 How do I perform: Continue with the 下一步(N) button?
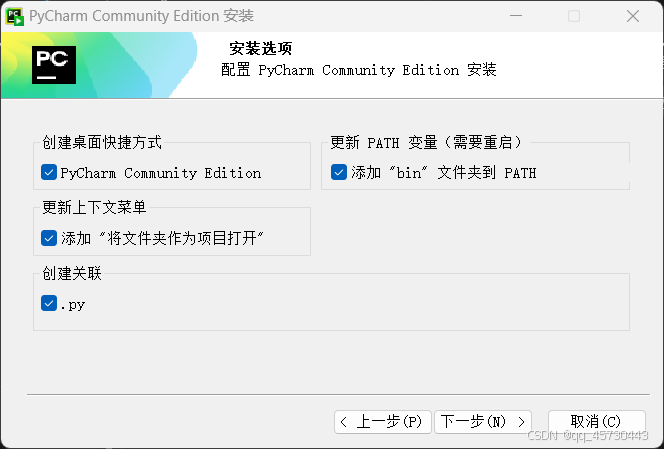pos(483,421)
